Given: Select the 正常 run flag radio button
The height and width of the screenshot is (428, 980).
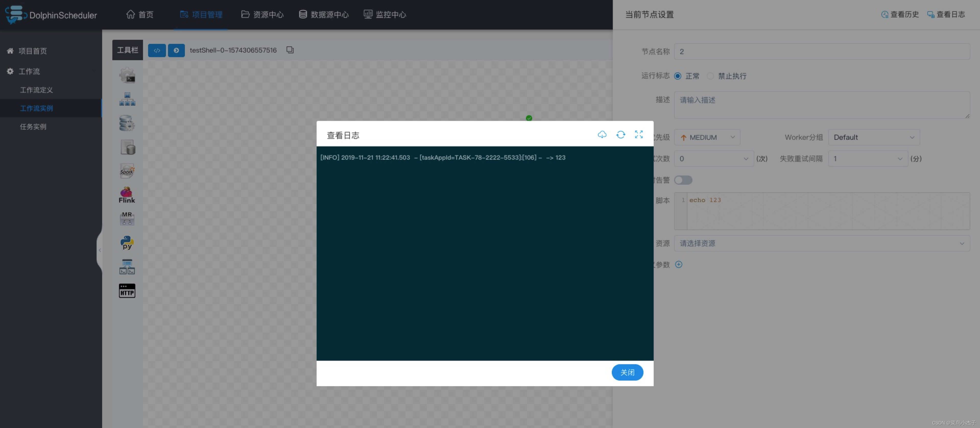Looking at the screenshot, I should pos(678,76).
